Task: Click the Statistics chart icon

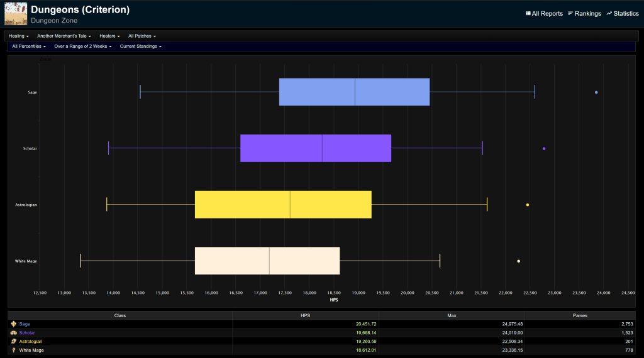Action: tap(609, 13)
